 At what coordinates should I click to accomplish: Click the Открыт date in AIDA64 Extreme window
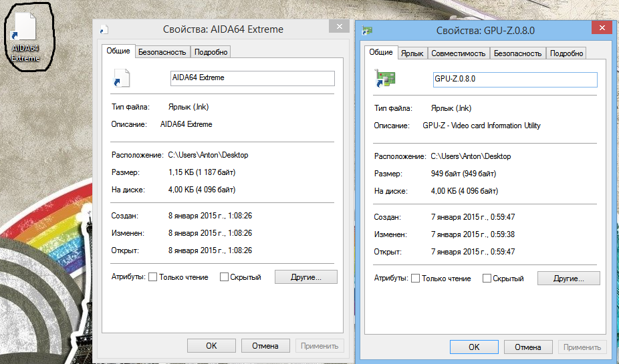(x=210, y=250)
